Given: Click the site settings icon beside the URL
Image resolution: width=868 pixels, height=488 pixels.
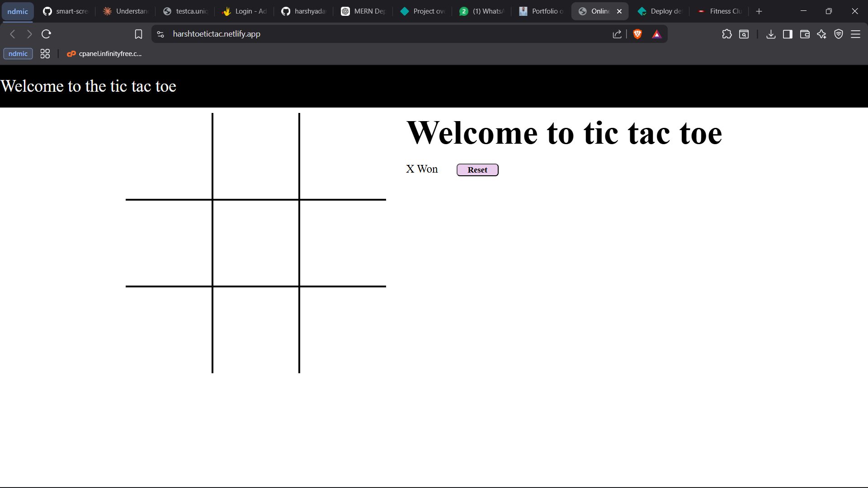Looking at the screenshot, I should coord(160,34).
